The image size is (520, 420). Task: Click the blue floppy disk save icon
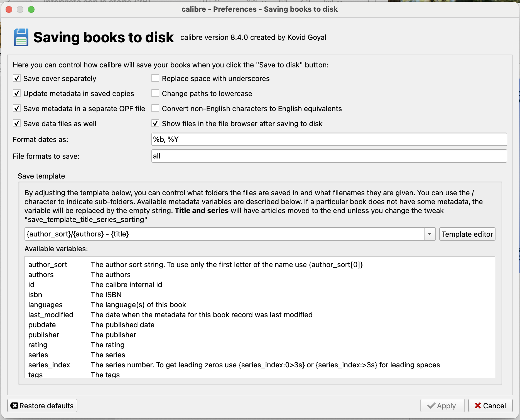coord(21,37)
